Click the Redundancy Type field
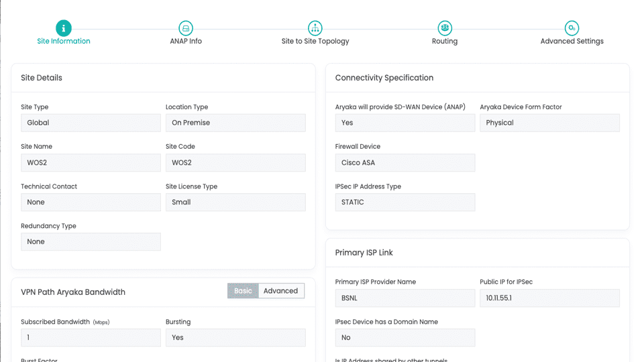The width and height of the screenshot is (644, 362). pos(91,242)
